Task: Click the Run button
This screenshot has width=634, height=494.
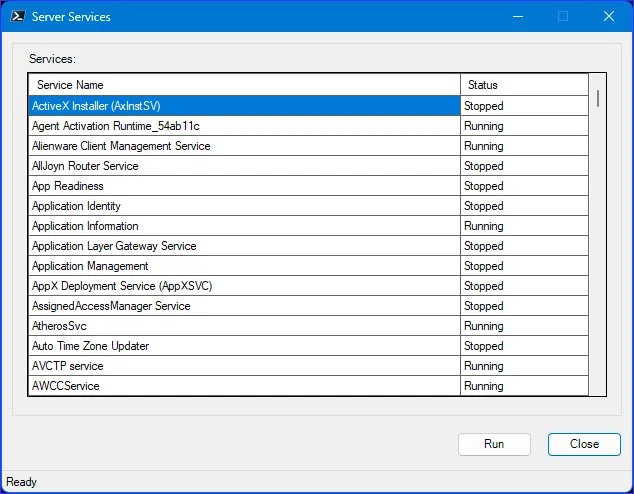Action: point(494,444)
